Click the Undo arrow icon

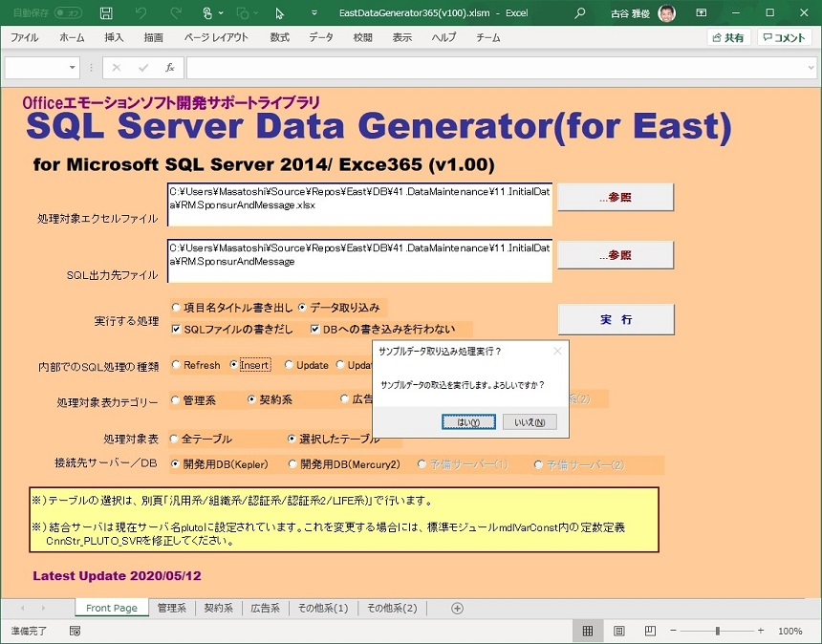tap(141, 13)
